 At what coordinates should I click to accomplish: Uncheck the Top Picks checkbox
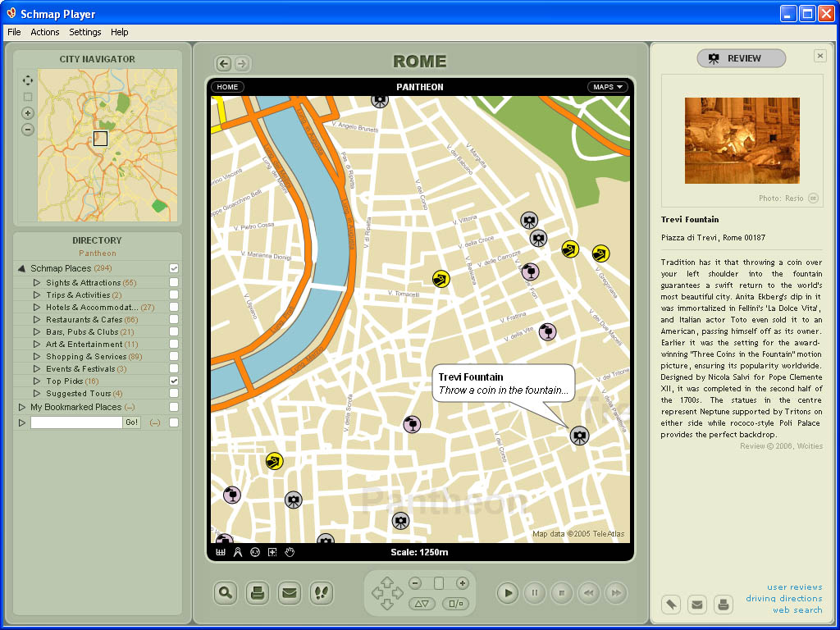[x=174, y=381]
